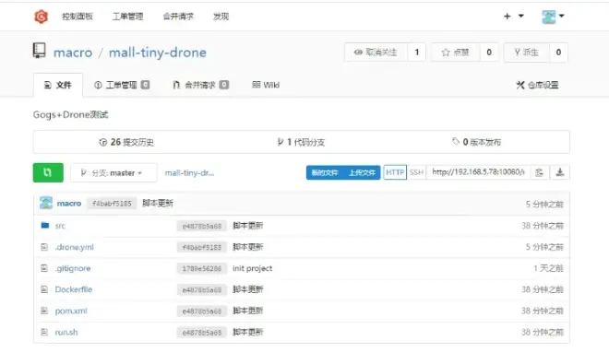Click the Gogs logo icon
This screenshot has width=609, height=364.
42,17
